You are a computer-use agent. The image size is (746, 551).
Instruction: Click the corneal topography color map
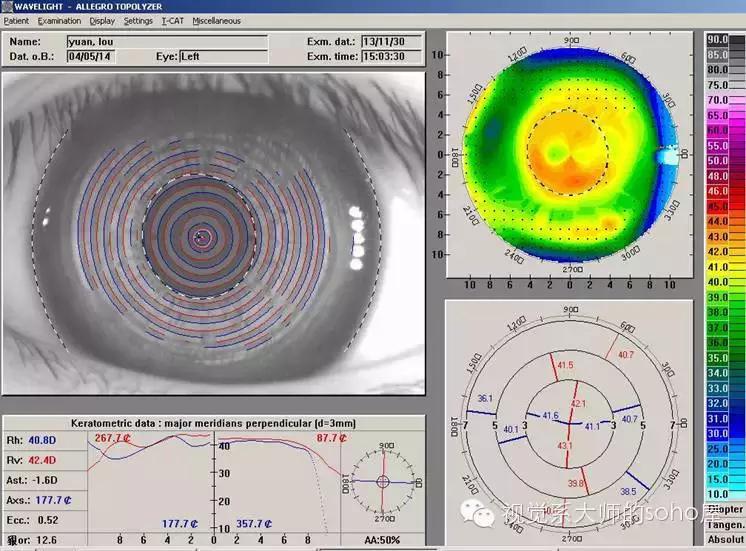(x=570, y=155)
